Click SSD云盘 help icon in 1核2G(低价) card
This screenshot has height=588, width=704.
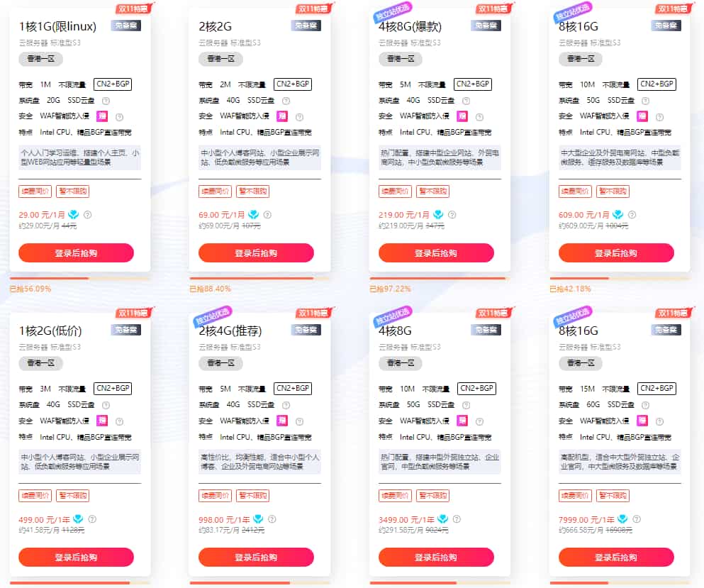[106, 405]
